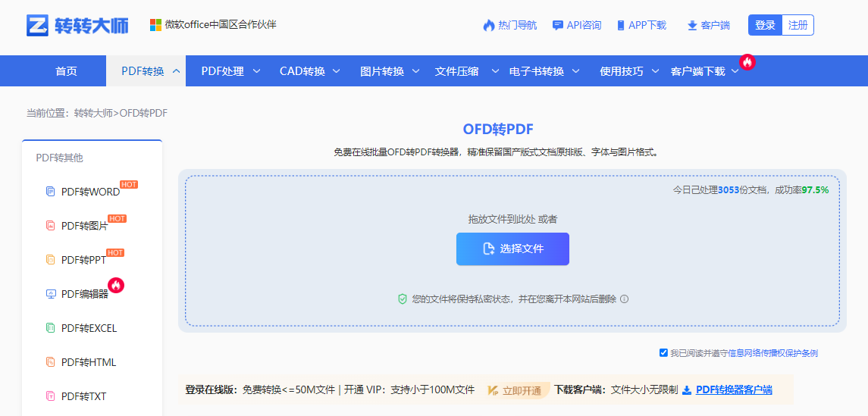Click the info circle after the privacy notice

tap(625, 299)
